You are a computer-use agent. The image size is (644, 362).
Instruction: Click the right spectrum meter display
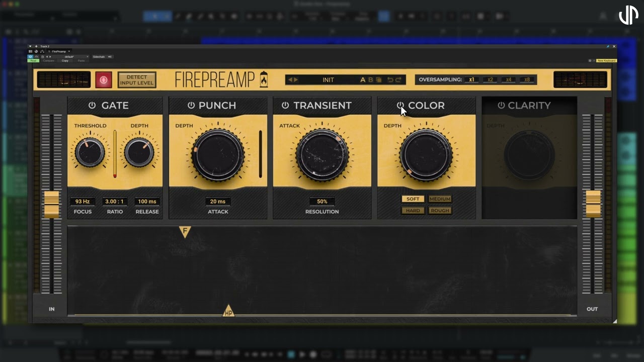(580, 80)
